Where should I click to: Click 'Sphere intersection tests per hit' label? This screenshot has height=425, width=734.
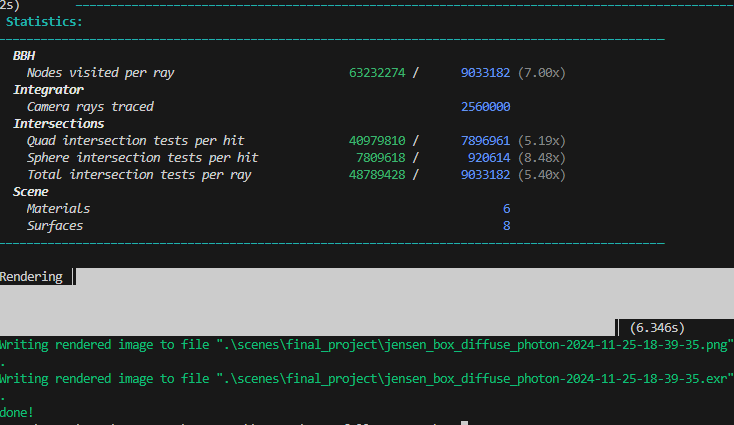[x=142, y=158]
